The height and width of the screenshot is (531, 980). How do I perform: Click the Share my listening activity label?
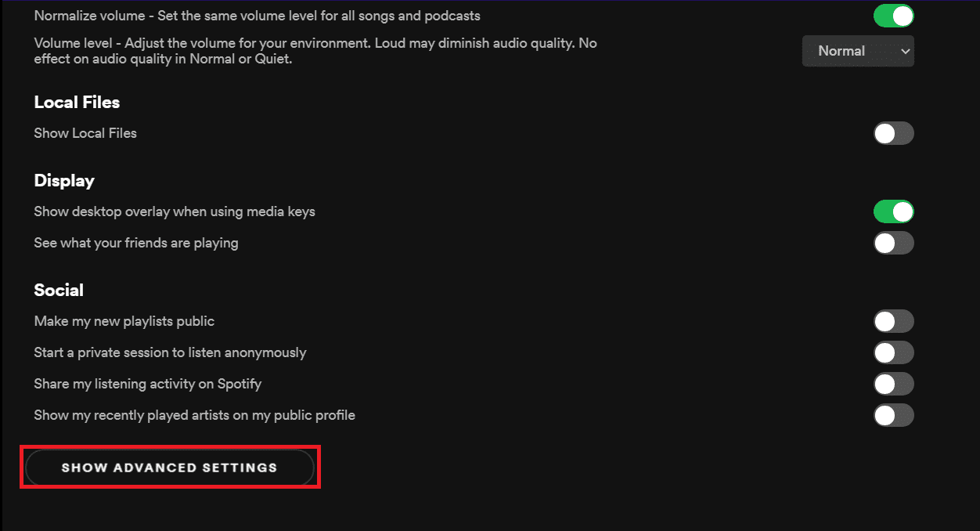pyautogui.click(x=147, y=384)
